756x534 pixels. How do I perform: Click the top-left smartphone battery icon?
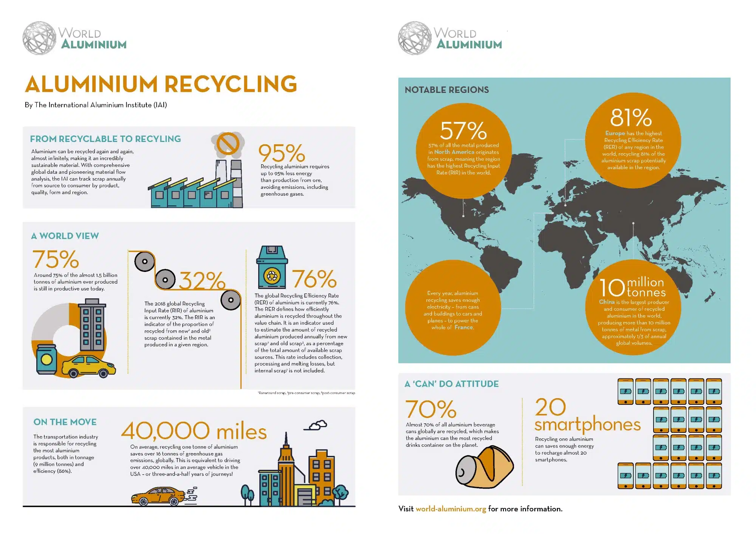[x=626, y=391]
